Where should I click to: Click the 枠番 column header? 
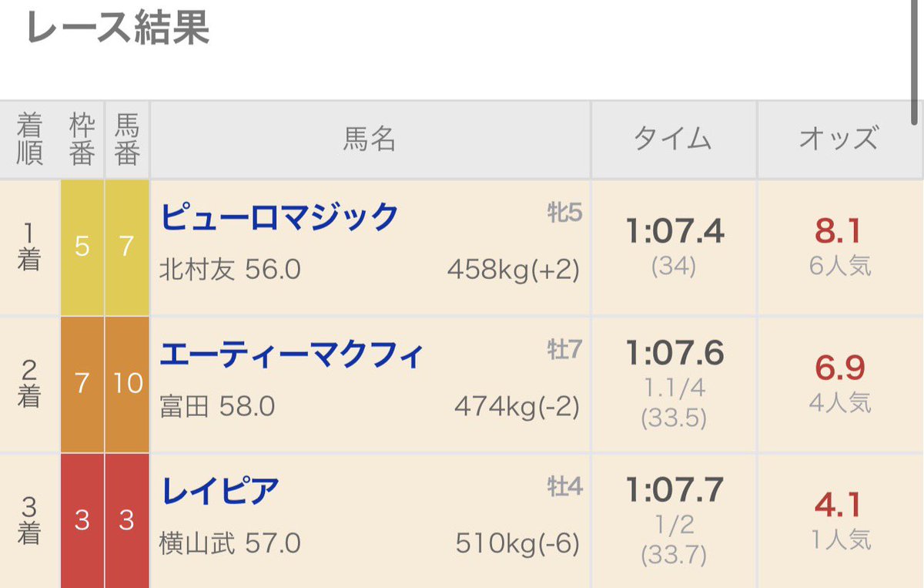coord(82,139)
